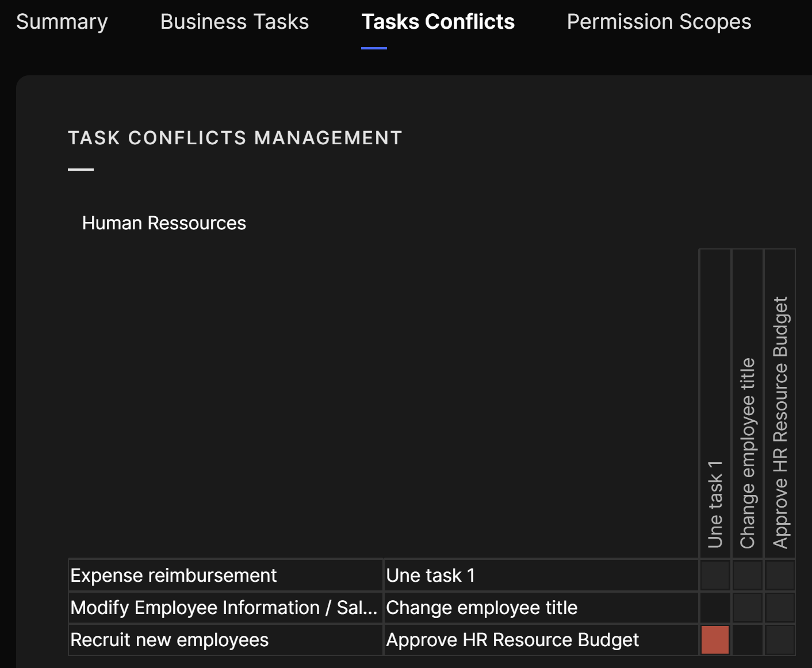Toggle cell Change employee title row, Change employee title column
This screenshot has width=812, height=668.
point(747,608)
